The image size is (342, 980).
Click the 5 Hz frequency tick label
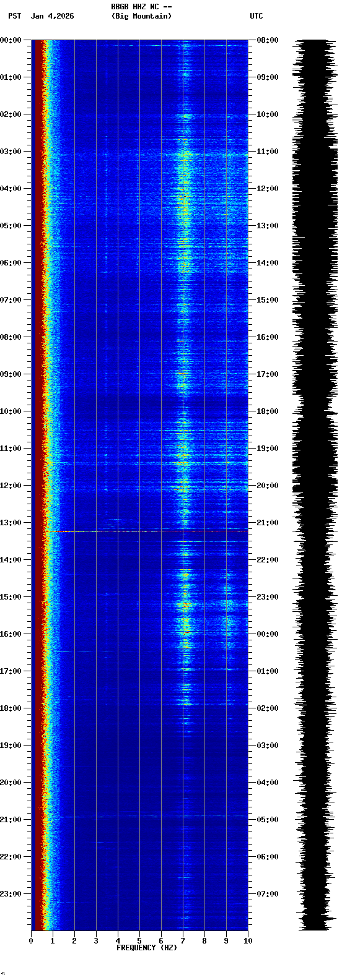[139, 941]
